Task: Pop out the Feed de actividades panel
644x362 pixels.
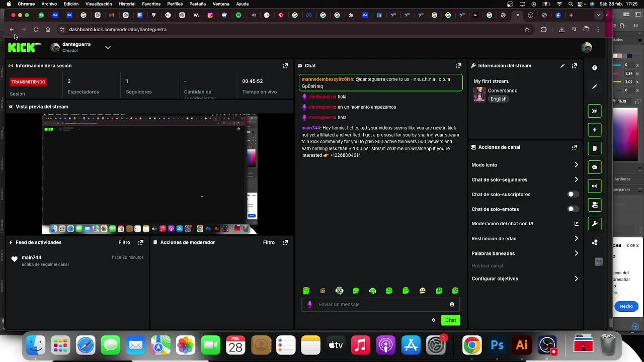Action: click(x=140, y=242)
